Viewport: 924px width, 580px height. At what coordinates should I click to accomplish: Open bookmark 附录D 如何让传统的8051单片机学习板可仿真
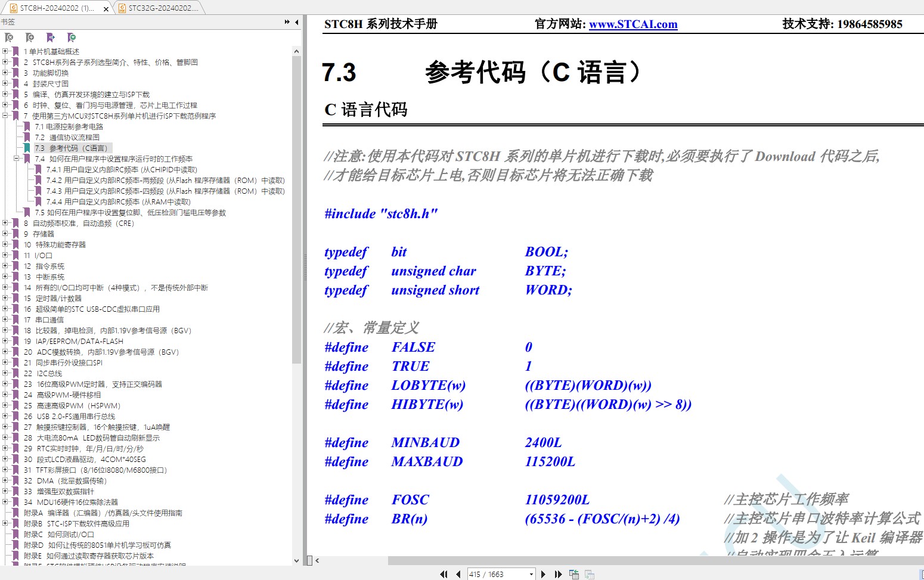97,545
